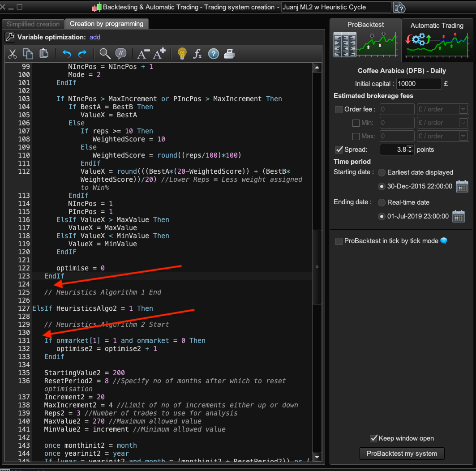Image resolution: width=476 pixels, height=471 pixels.
Task: Insert a function via fx icon
Action: click(197, 54)
